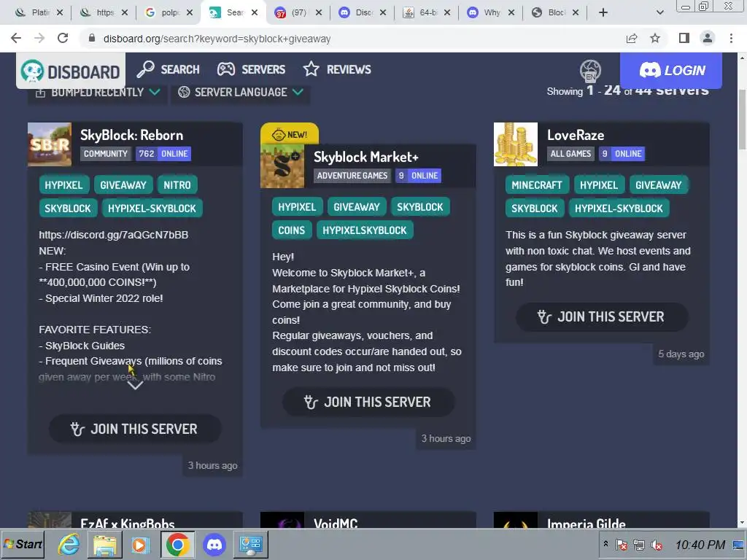Open File Explorer folder from taskbar
The width and height of the screenshot is (747, 560).
105,544
